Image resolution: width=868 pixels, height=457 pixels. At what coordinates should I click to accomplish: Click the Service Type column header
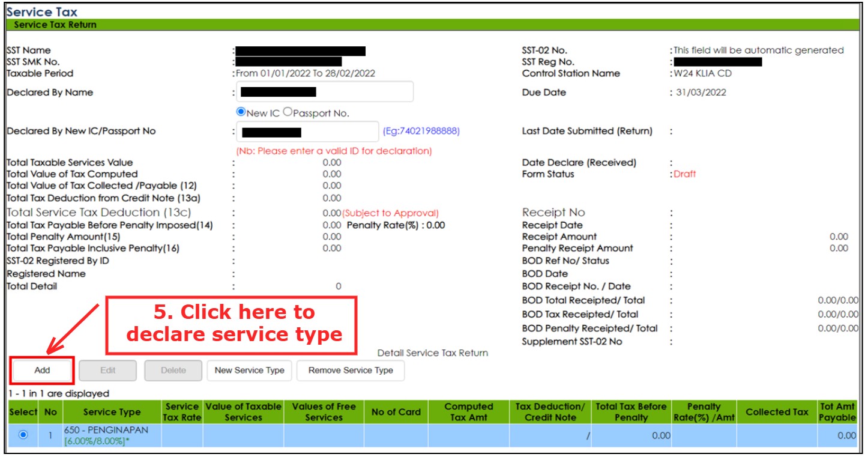(x=112, y=412)
